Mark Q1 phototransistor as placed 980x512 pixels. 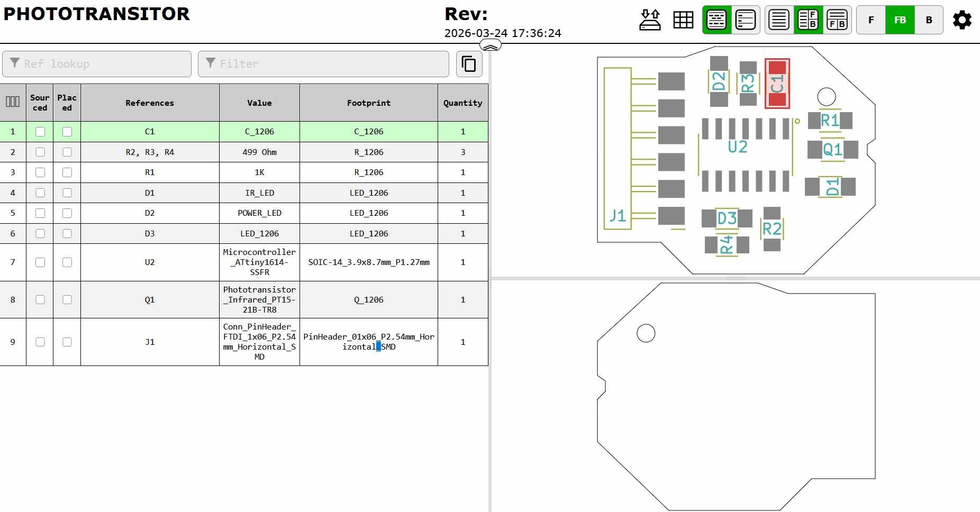pos(67,300)
